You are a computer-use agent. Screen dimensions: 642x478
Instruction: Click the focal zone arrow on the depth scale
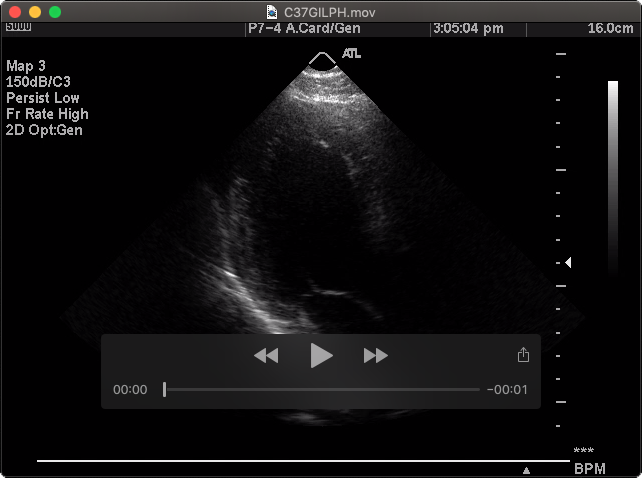coord(568,262)
